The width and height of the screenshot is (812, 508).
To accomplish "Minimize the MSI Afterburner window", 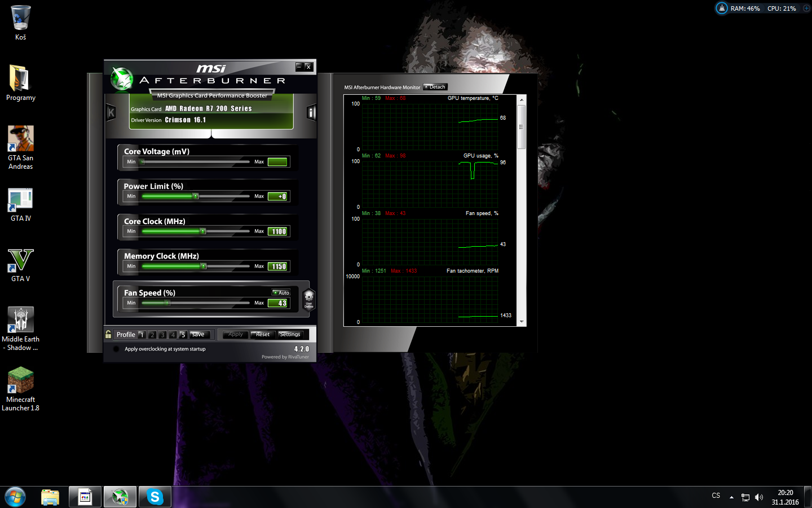I will click(299, 67).
